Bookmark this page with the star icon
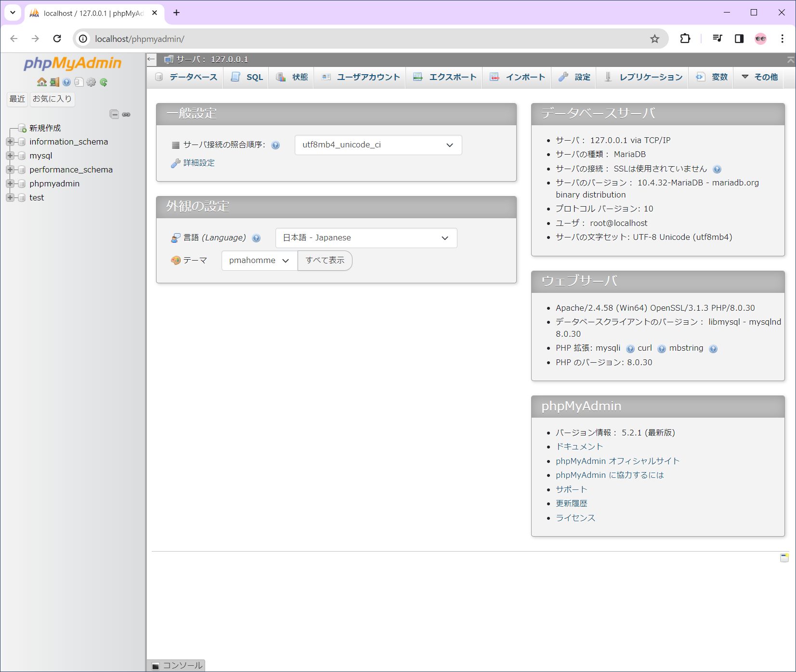 pyautogui.click(x=654, y=39)
